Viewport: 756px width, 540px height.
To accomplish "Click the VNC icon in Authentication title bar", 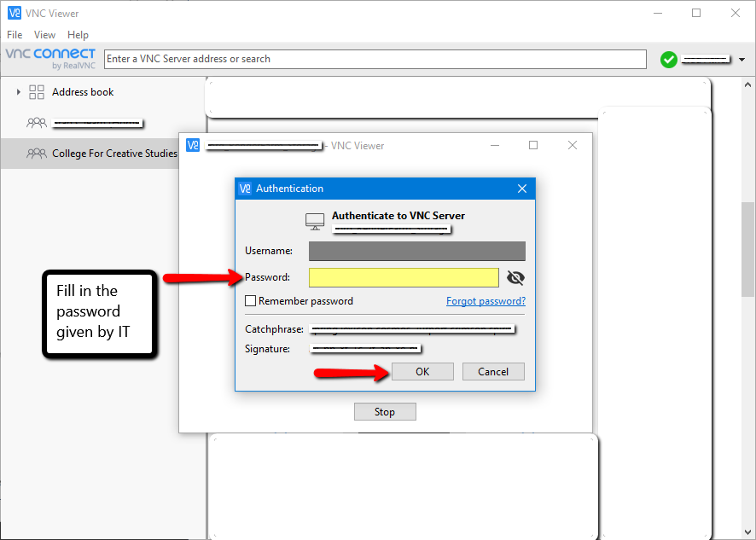I will (245, 189).
